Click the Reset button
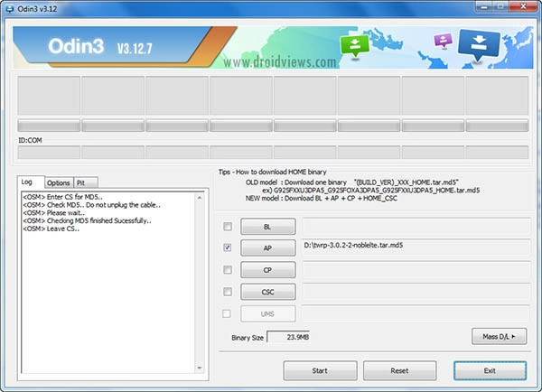This screenshot has width=542, height=392. tap(399, 370)
